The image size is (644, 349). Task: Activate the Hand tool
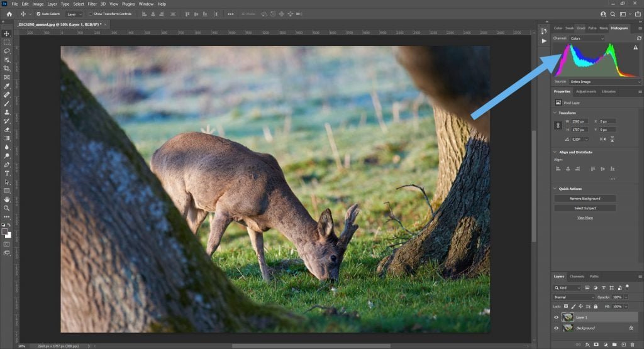pyautogui.click(x=7, y=199)
